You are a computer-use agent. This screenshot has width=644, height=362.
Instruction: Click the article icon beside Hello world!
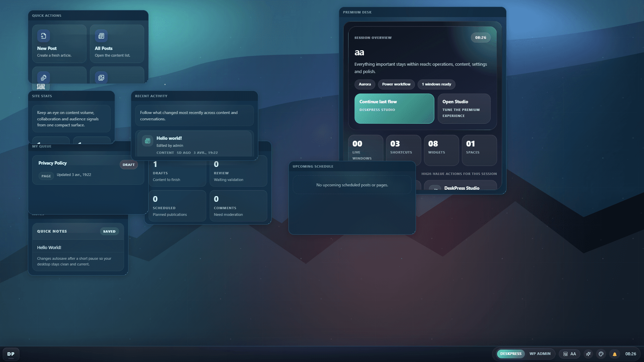click(147, 141)
